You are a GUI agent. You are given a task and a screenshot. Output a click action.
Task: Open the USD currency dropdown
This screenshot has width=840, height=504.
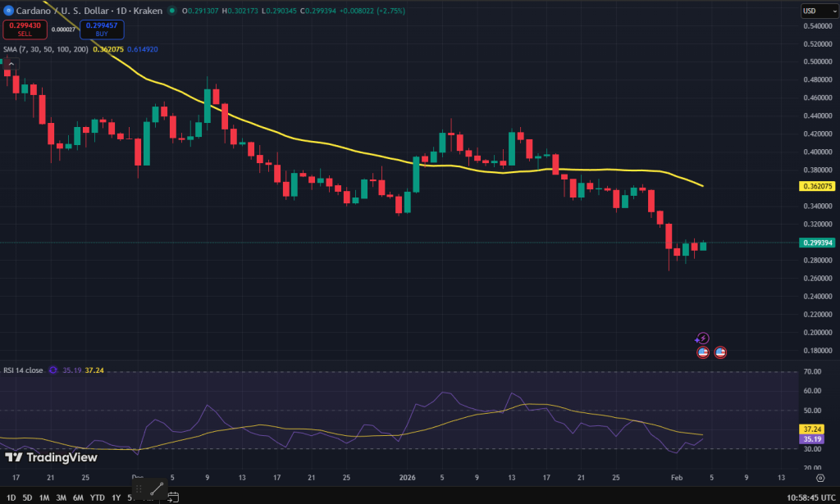(819, 11)
